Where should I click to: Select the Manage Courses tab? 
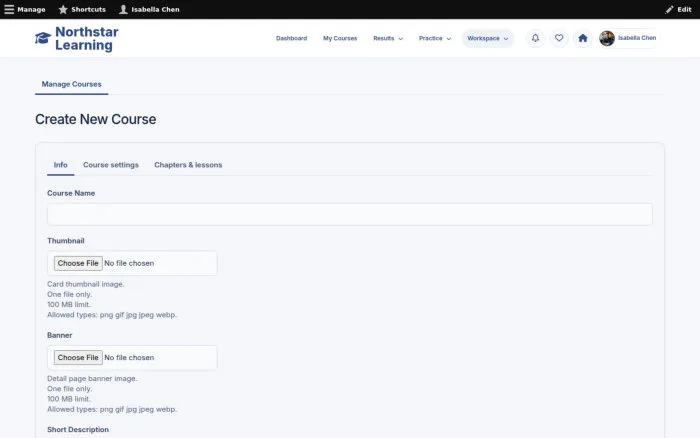[71, 84]
